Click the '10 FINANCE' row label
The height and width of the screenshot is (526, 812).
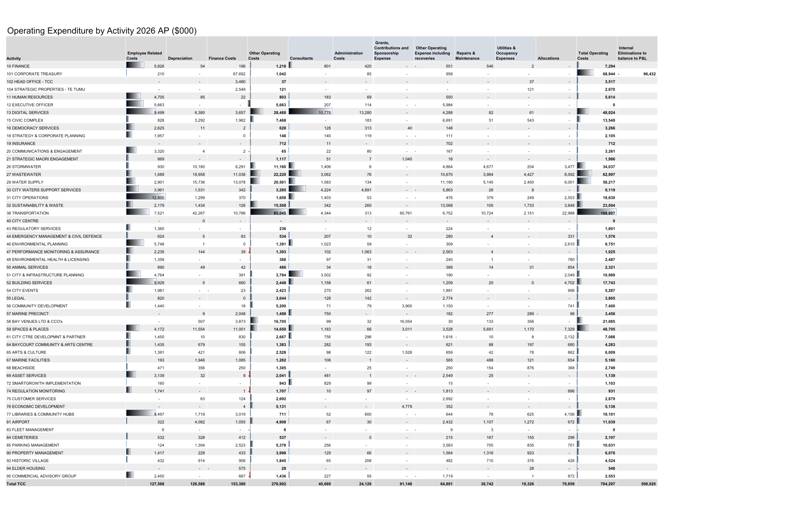point(18,66)
